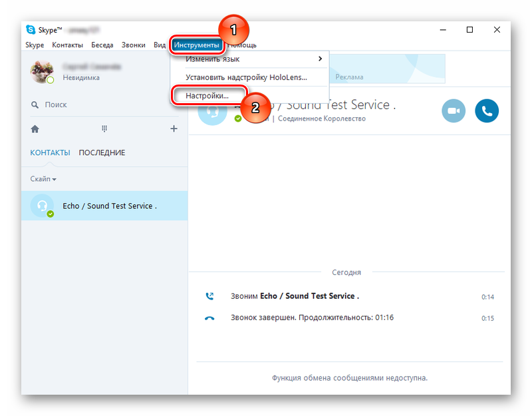
Task: Open the Скайп contacts filter dropdown
Action: pyautogui.click(x=43, y=179)
